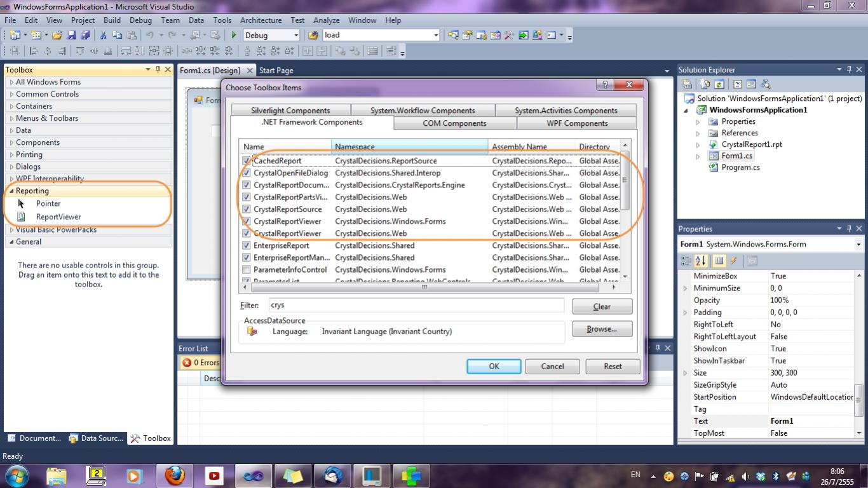Uncheck the CrystalReportSource checkbox
This screenshot has height=488, width=868.
point(247,209)
